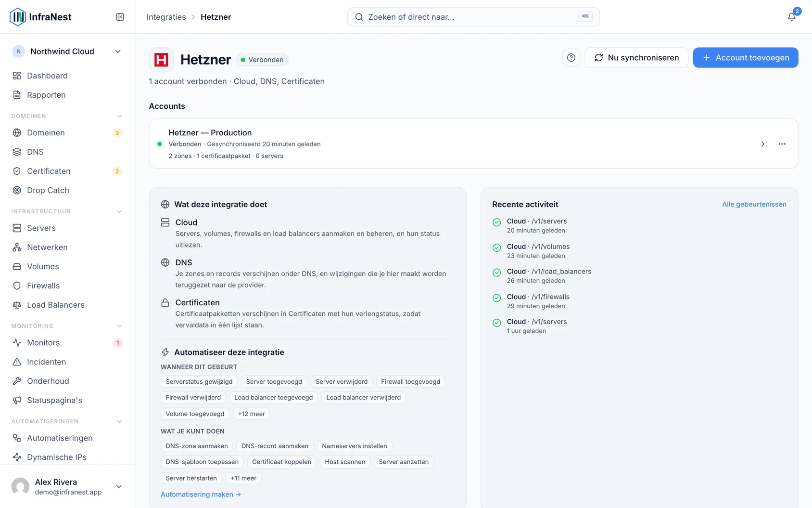The image size is (812, 508).
Task: Go back to Integraties breadcrumb
Action: click(166, 17)
